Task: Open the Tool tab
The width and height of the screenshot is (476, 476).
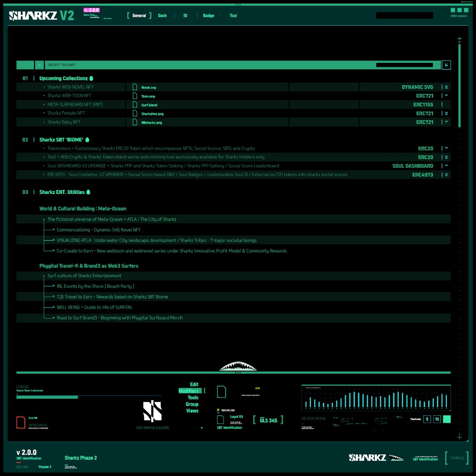Action: [233, 15]
